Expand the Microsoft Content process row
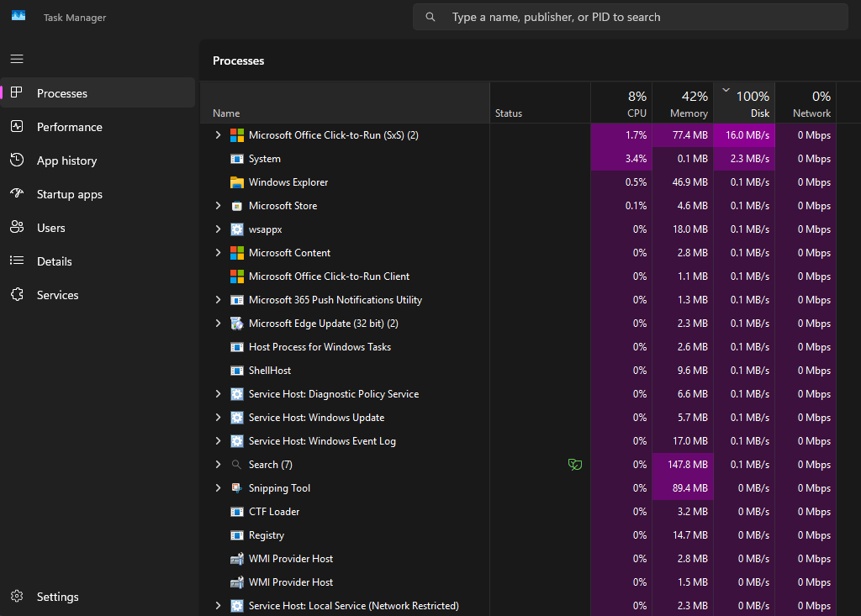This screenshot has width=861, height=616. (218, 253)
